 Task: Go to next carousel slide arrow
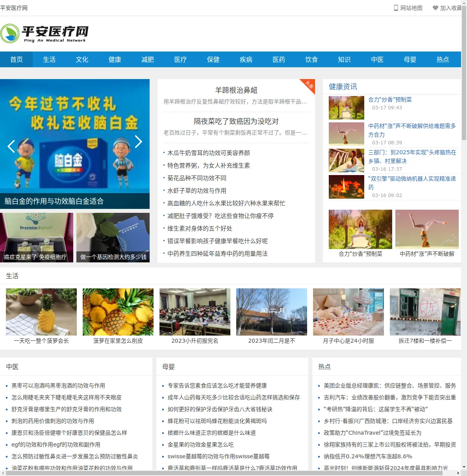139,142
